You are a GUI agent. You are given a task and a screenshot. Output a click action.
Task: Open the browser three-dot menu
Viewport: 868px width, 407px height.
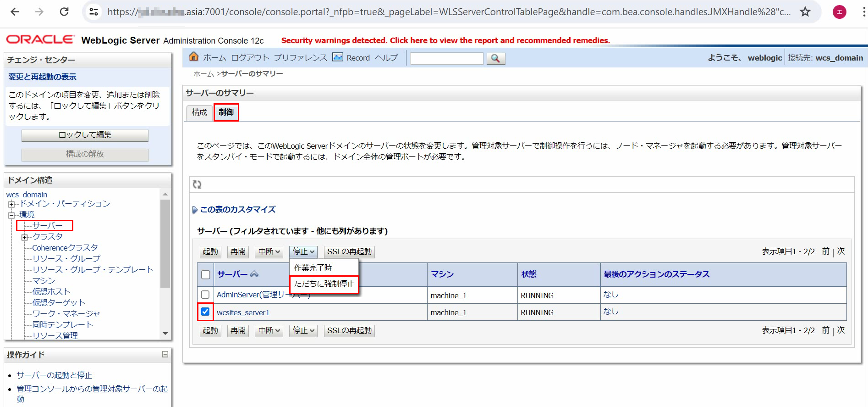863,12
